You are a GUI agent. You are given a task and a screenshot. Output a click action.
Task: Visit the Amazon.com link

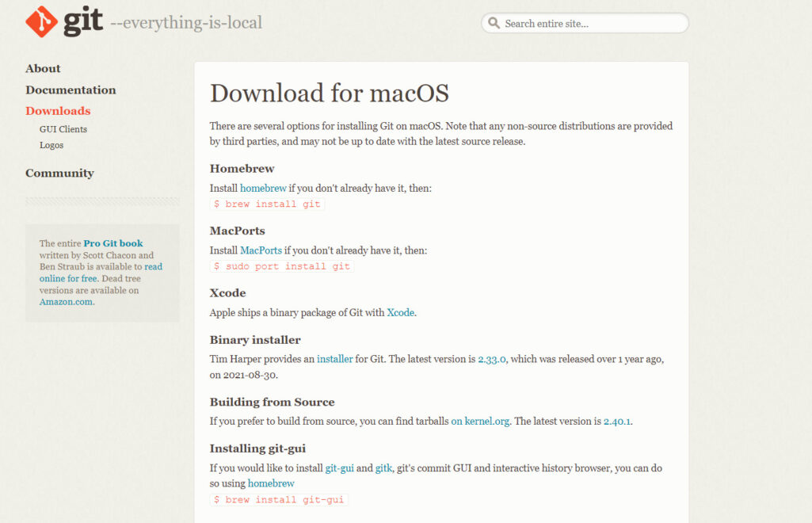click(x=67, y=302)
